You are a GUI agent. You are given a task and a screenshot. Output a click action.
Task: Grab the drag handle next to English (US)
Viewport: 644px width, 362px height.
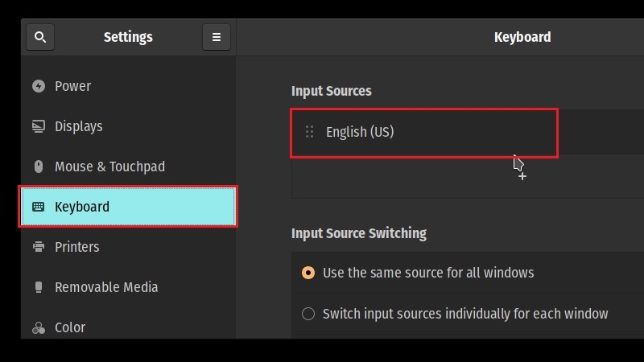(x=309, y=132)
